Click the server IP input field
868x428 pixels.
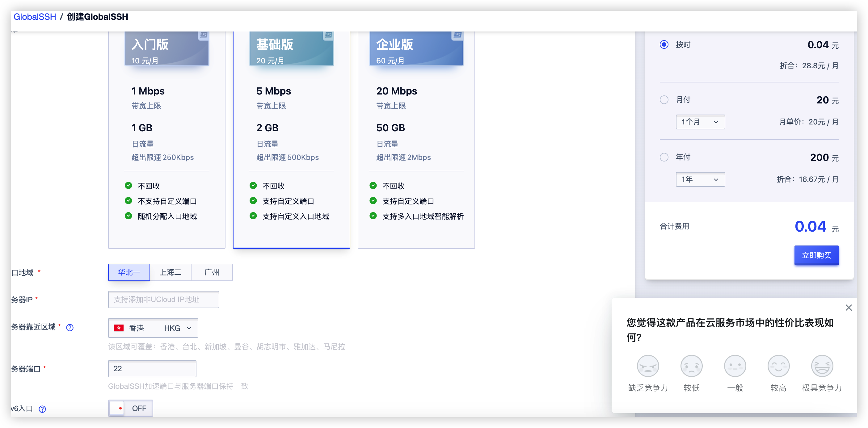click(163, 299)
